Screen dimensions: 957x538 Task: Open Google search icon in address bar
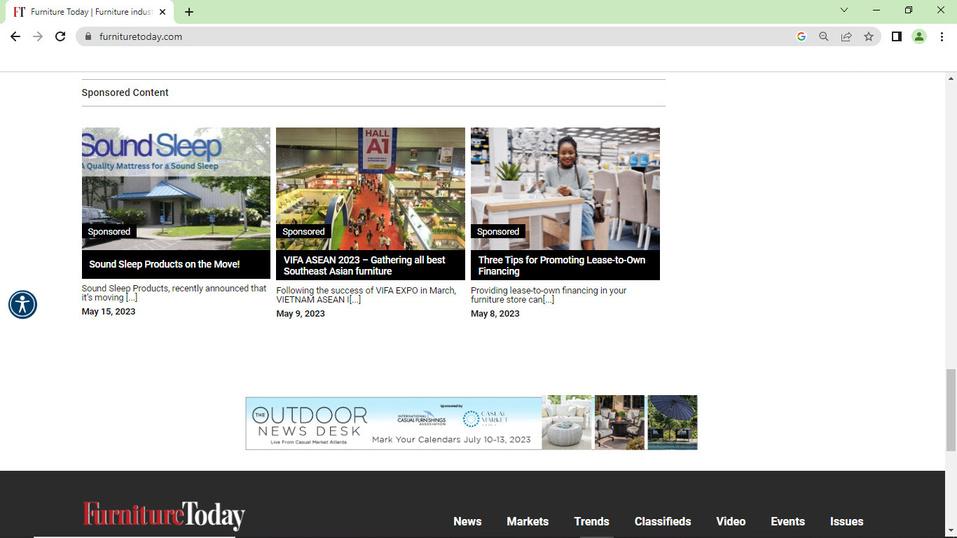click(x=801, y=37)
